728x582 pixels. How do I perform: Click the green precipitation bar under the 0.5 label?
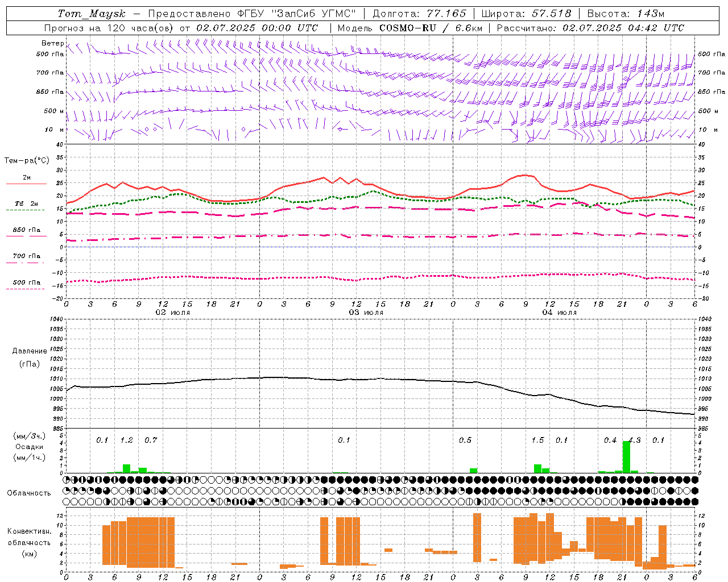point(473,471)
